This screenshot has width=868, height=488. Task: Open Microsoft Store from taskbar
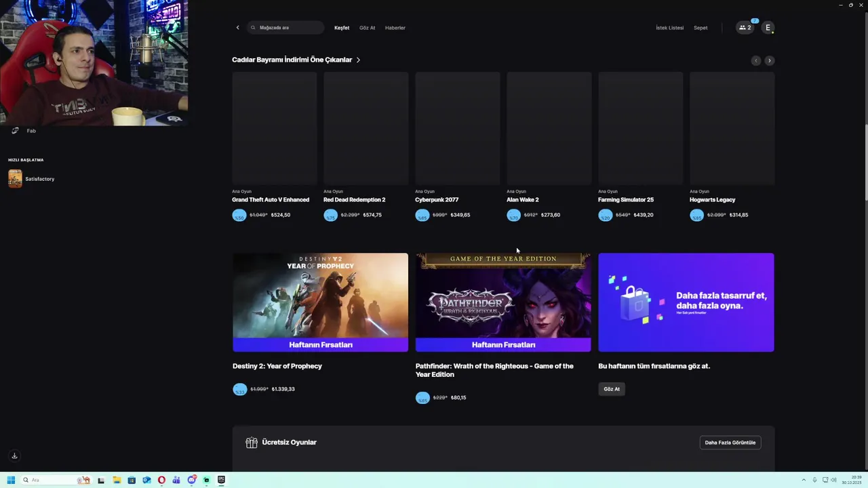pyautogui.click(x=132, y=480)
